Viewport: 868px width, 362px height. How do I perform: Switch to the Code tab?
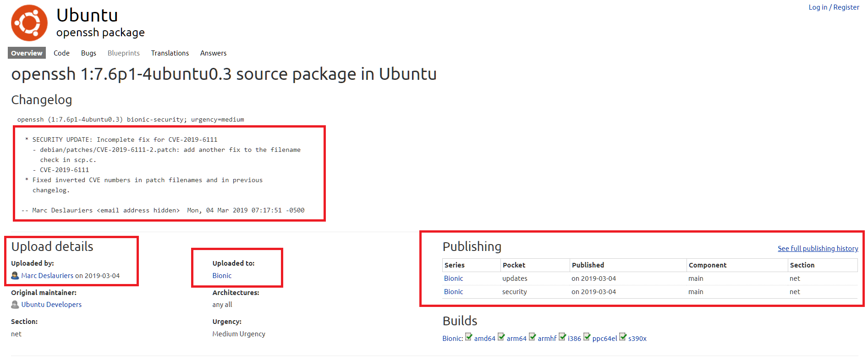click(61, 53)
